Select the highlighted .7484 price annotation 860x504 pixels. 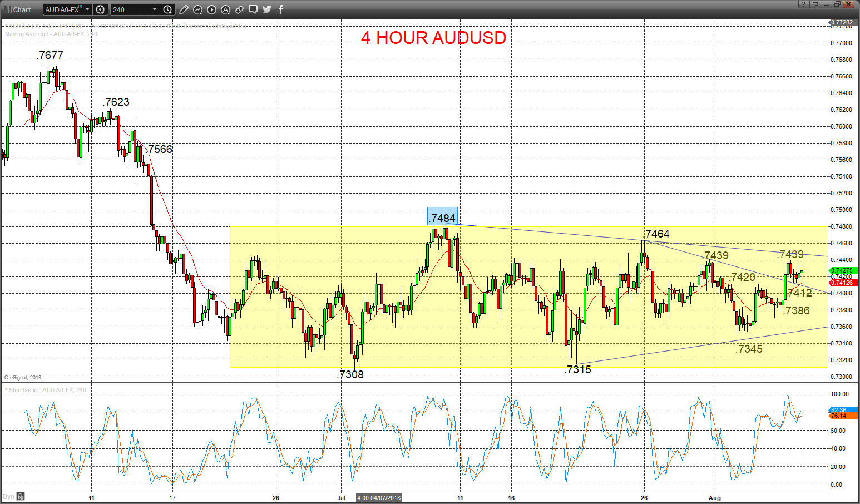[x=443, y=218]
